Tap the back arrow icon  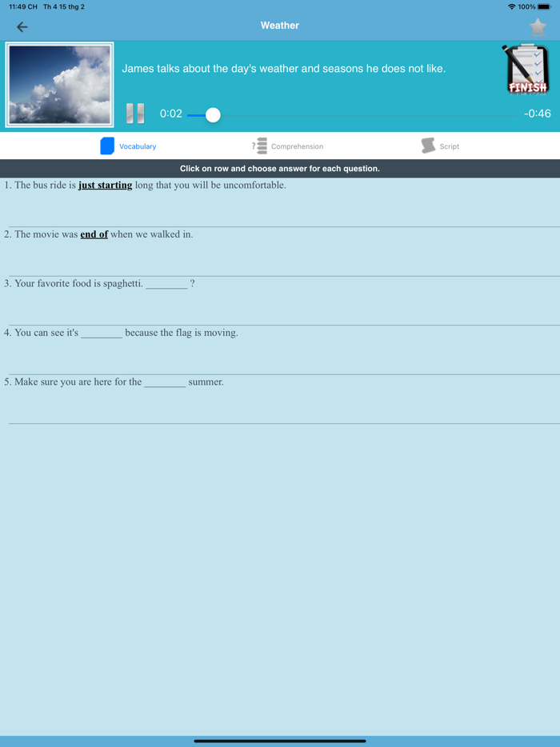click(x=22, y=26)
